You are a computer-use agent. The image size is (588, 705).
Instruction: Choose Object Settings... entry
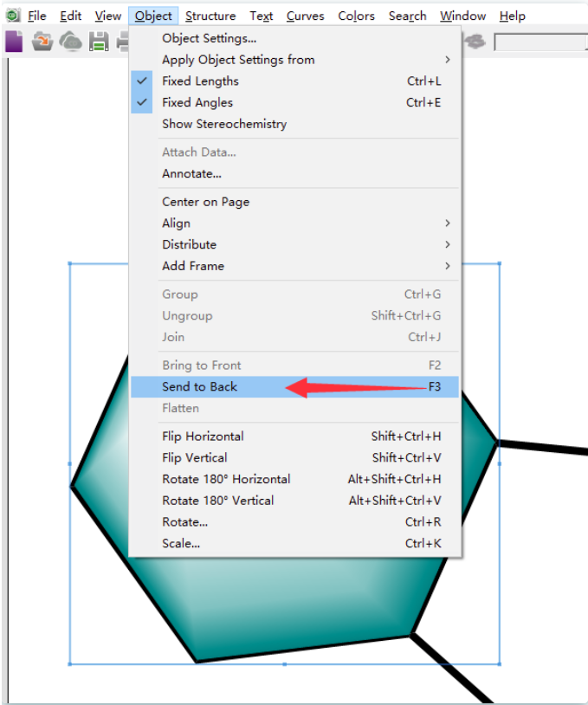295,38
